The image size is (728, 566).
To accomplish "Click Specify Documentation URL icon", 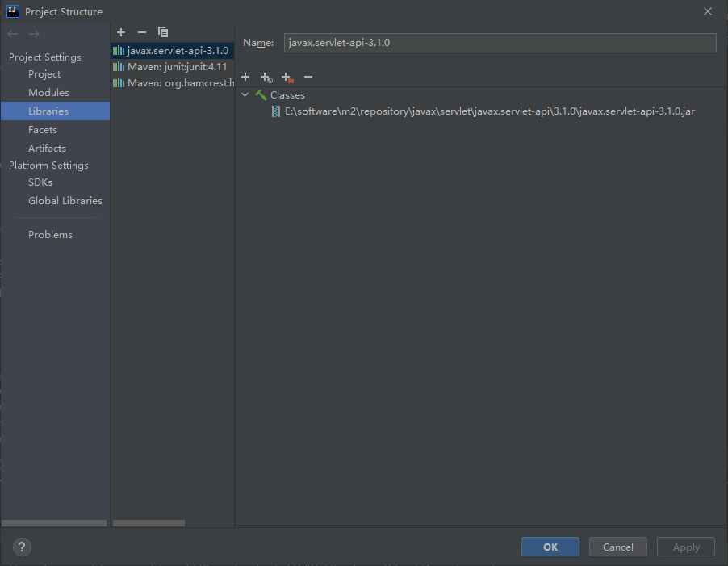I will tap(266, 78).
